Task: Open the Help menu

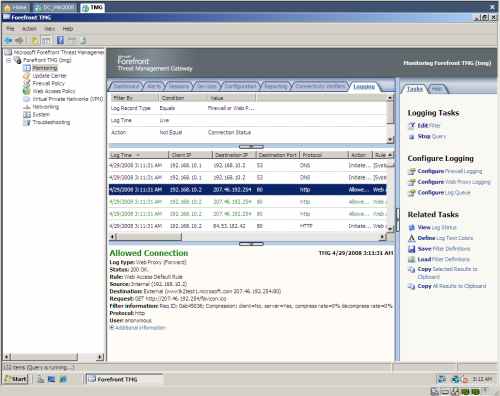Action: point(68,29)
